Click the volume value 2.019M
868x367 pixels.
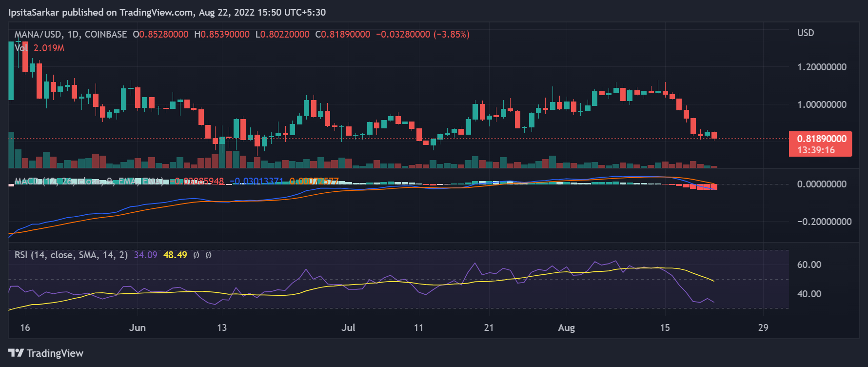click(49, 48)
